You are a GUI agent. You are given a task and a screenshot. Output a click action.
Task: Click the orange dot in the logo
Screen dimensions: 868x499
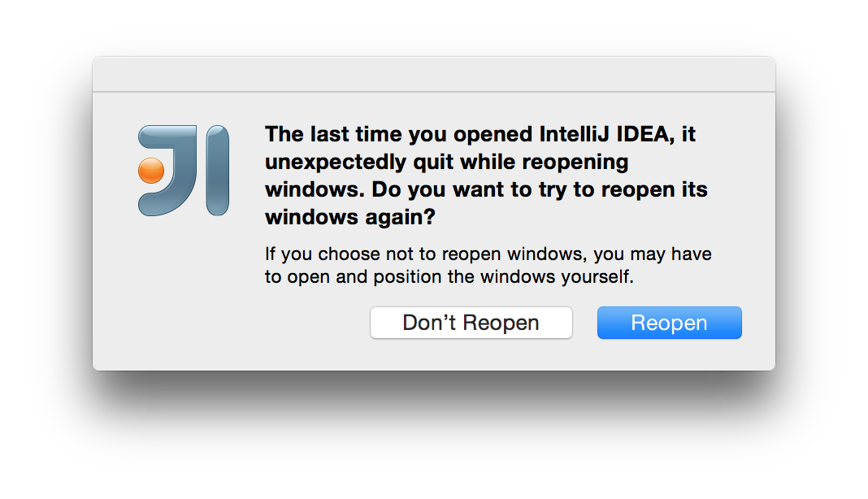(151, 171)
